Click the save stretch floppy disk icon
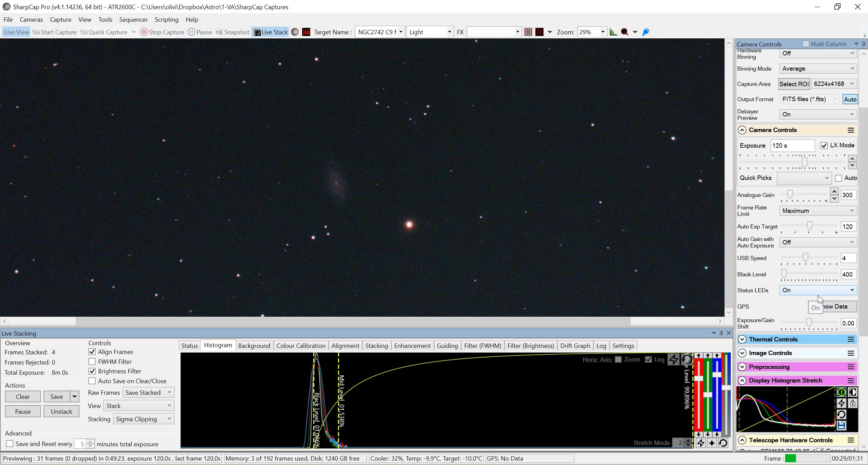The height and width of the screenshot is (465, 868). [x=841, y=426]
